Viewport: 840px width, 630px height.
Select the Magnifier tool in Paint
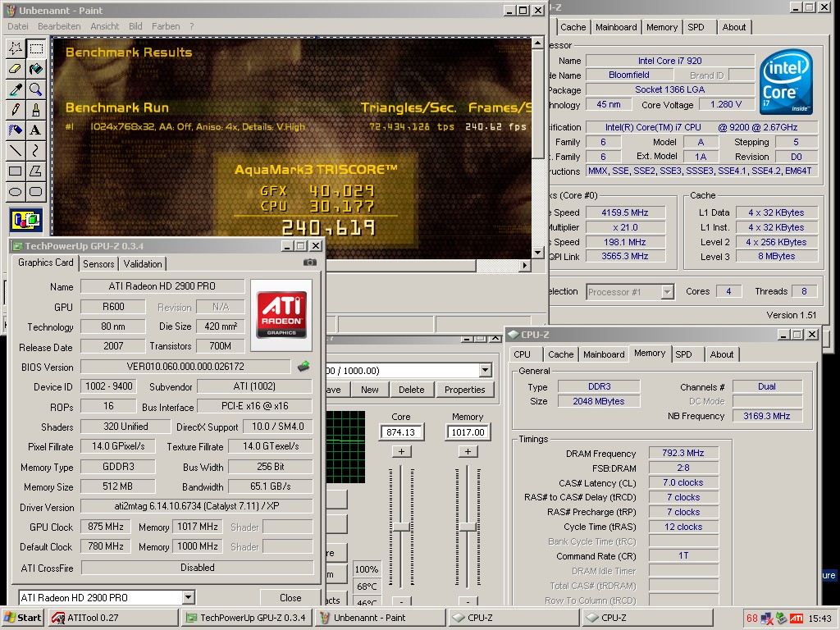pyautogui.click(x=36, y=89)
